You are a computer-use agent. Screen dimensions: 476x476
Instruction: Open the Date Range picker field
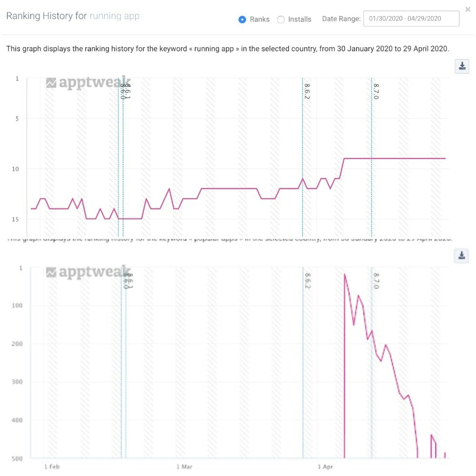(x=411, y=19)
